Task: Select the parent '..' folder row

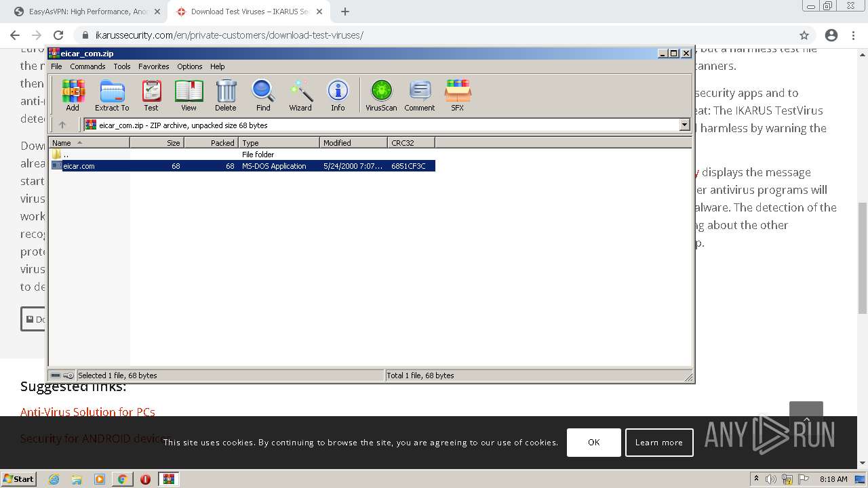Action: click(242, 155)
